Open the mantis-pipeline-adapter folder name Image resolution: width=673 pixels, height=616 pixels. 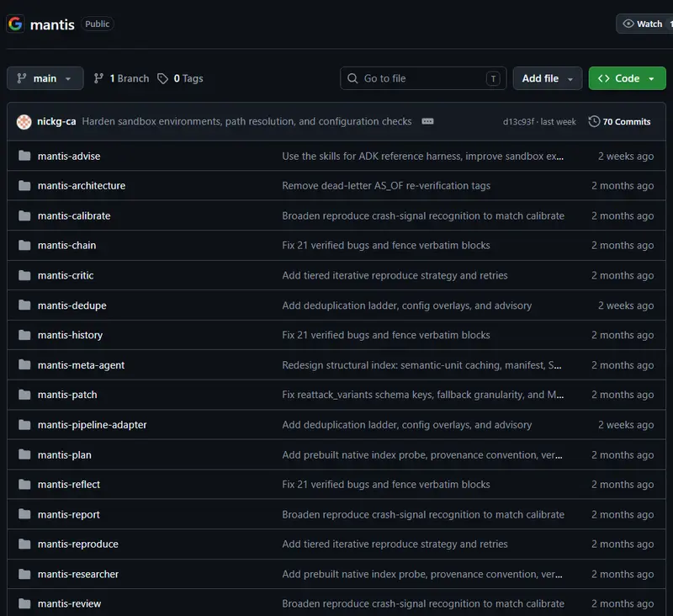pyautogui.click(x=93, y=424)
